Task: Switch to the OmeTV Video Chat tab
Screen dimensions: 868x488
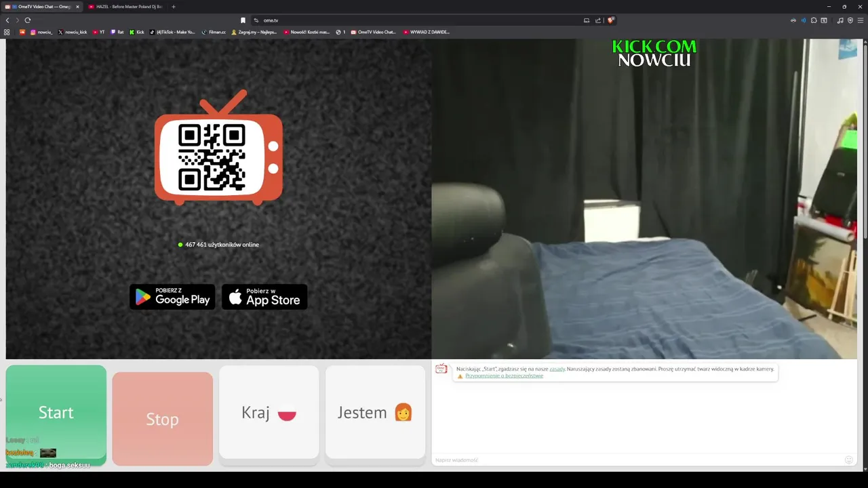Action: click(41, 7)
